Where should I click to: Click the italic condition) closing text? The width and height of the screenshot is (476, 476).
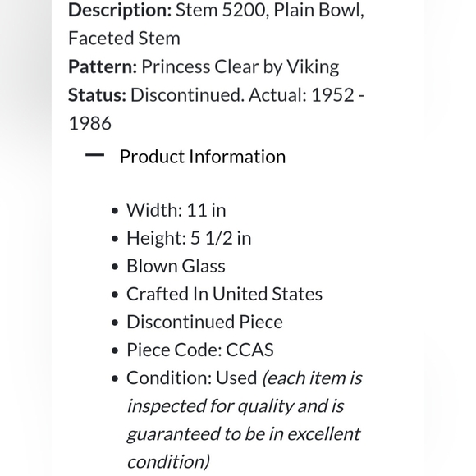click(x=168, y=462)
